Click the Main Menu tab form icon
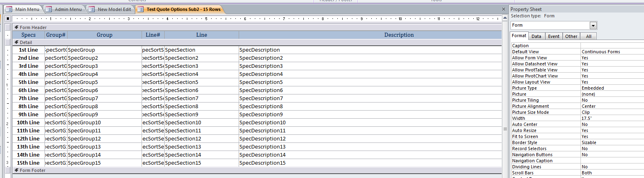This screenshot has width=644, height=178. [x=9, y=9]
